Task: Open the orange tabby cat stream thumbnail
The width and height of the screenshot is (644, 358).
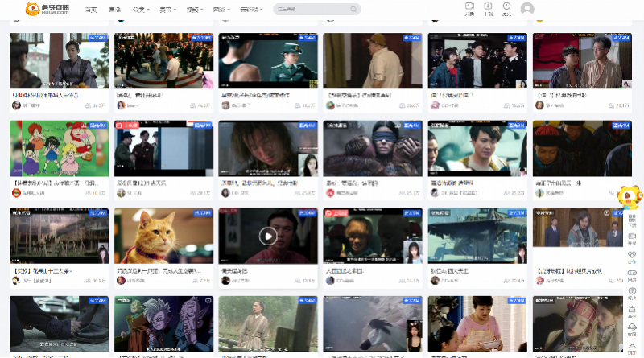Action: pyautogui.click(x=163, y=236)
